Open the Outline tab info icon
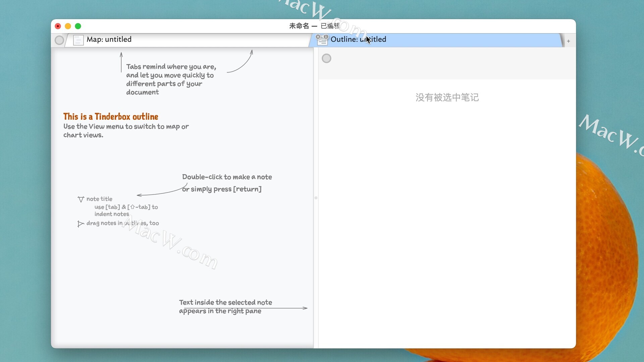This screenshot has width=644, height=362. point(326,37)
